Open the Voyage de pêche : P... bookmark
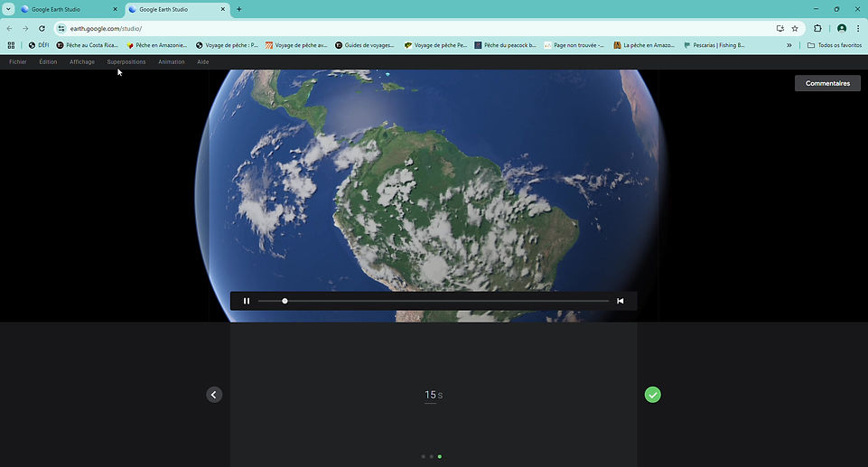Viewport: 868px width, 467px height. [227, 45]
